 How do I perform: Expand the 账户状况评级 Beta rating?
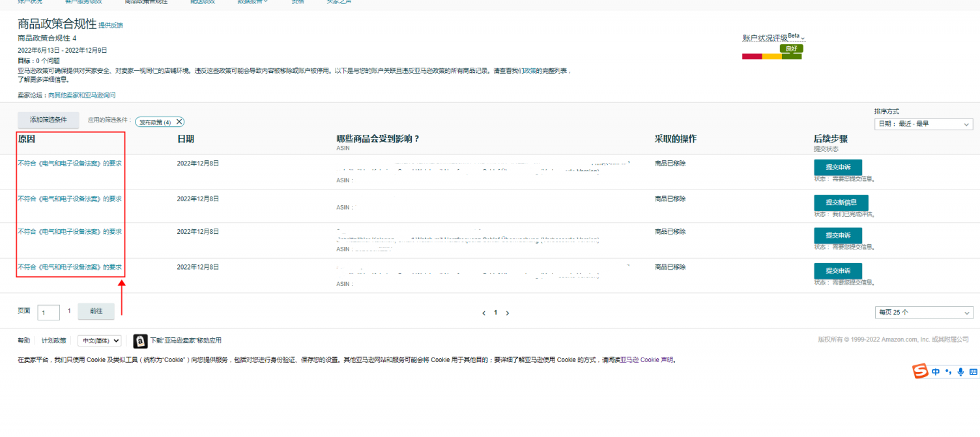tap(773, 38)
